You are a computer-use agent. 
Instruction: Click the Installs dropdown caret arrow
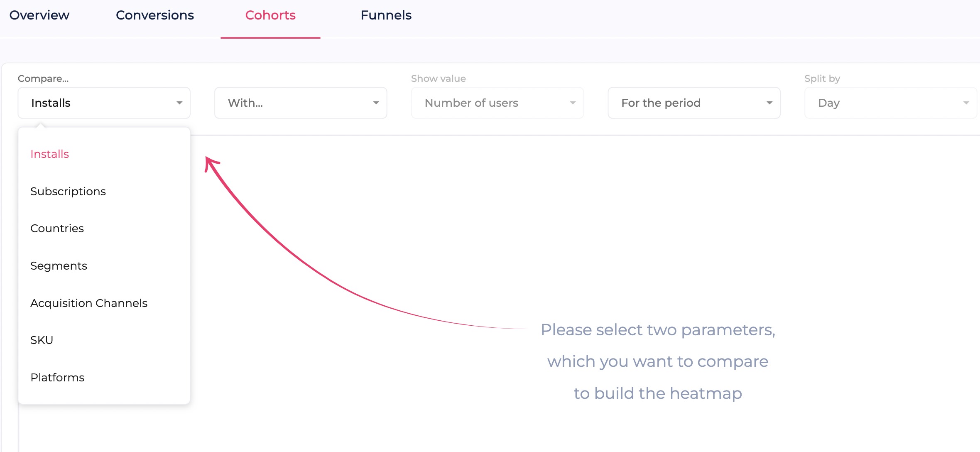pyautogui.click(x=179, y=103)
